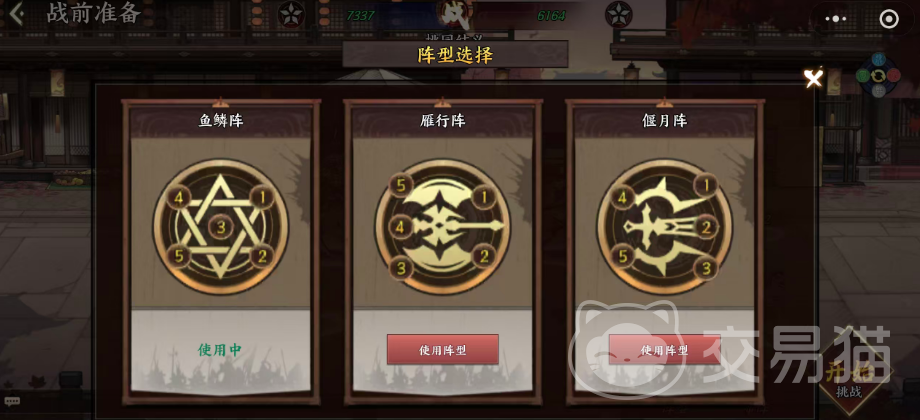Image resolution: width=920 pixels, height=420 pixels.
Task: Select slot 5 in 雁行阵 emblem
Action: pos(401,186)
